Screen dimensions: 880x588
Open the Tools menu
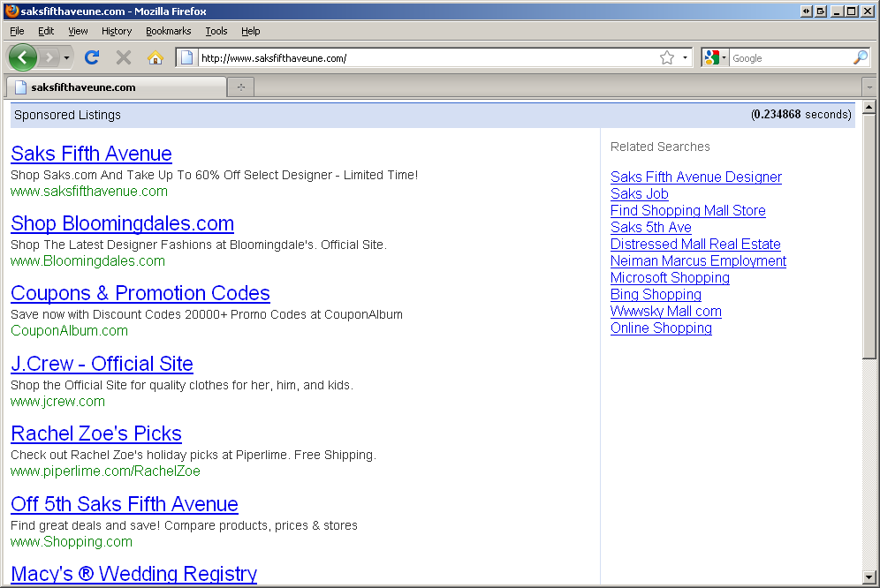(x=216, y=31)
